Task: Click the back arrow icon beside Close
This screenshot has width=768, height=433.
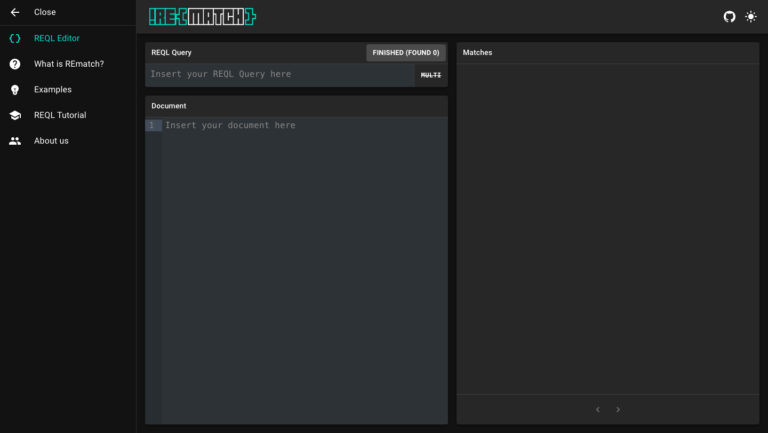Action: [x=15, y=12]
